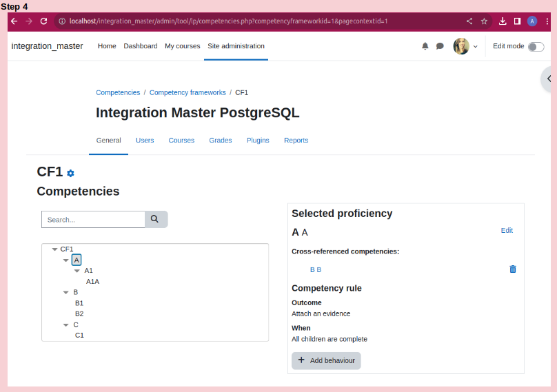Collapse competency A1 node arrow
Image resolution: width=557 pixels, height=392 pixels.
(x=77, y=271)
